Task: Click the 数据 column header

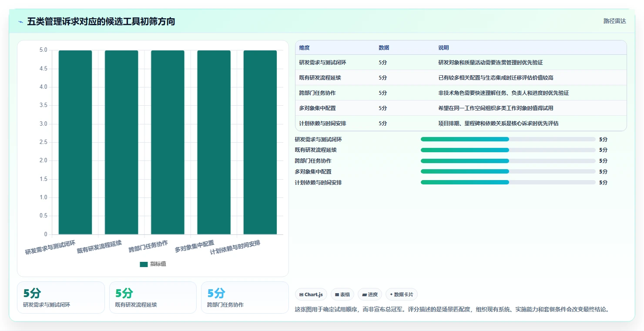Action: [384, 48]
